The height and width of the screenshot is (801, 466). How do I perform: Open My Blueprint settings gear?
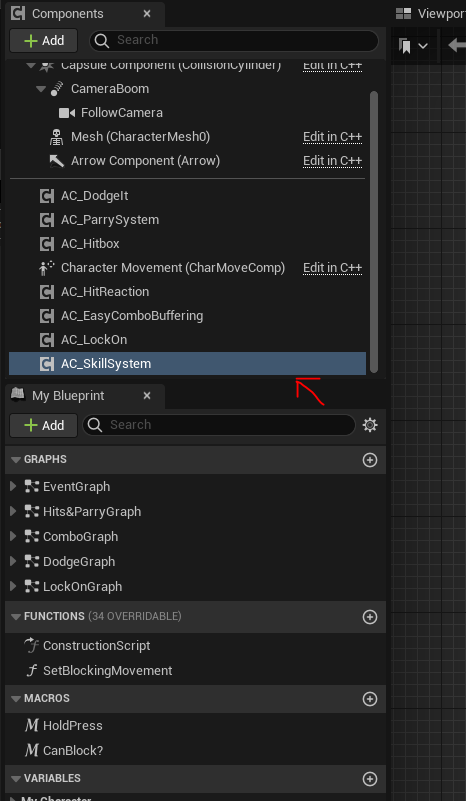tap(370, 425)
